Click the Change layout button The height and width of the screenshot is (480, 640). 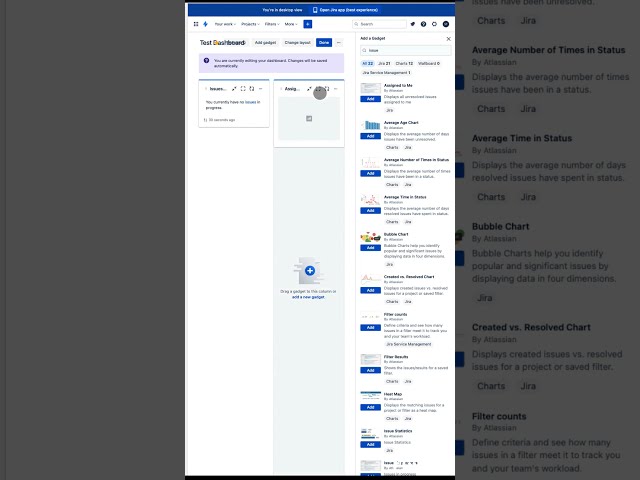click(298, 42)
